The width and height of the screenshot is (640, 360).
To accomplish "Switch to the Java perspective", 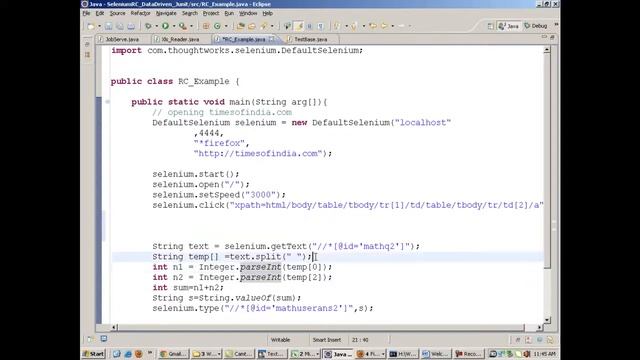I will point(508,26).
